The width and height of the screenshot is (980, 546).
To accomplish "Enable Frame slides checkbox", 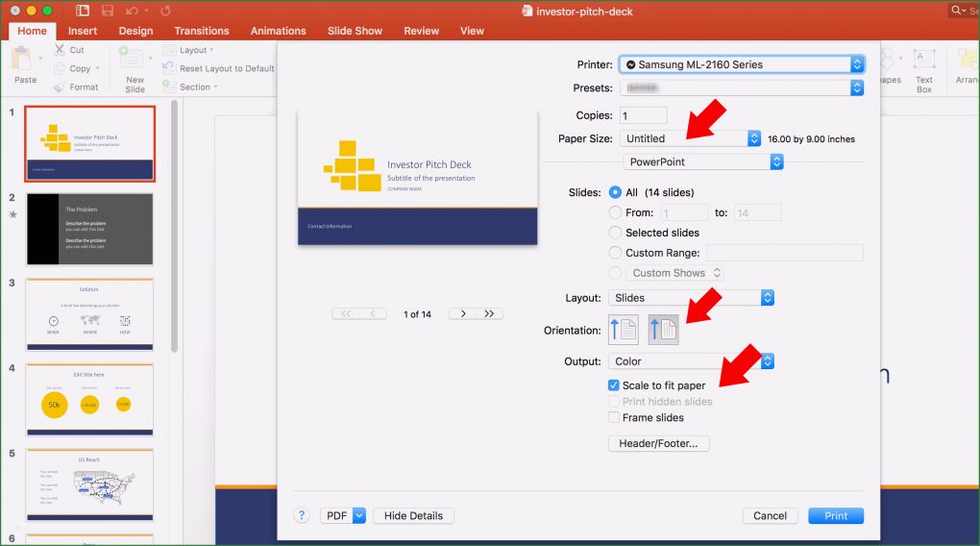I will 614,417.
